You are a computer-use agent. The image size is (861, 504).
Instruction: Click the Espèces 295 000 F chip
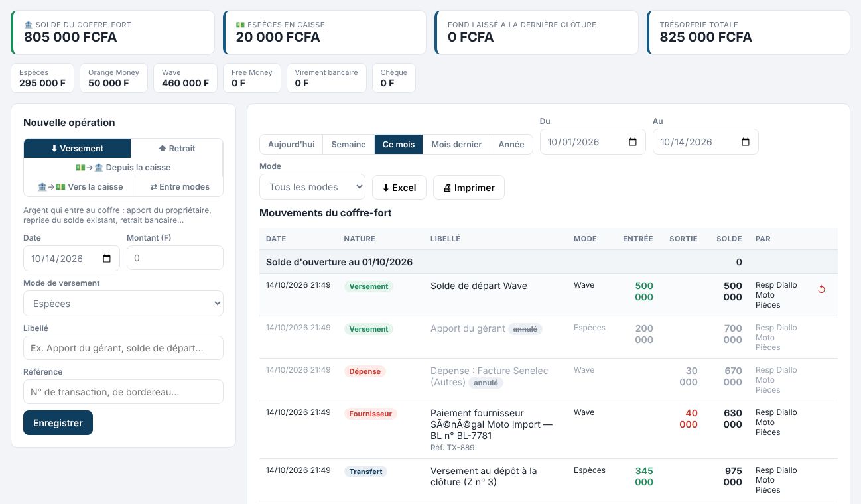[x=42, y=78]
